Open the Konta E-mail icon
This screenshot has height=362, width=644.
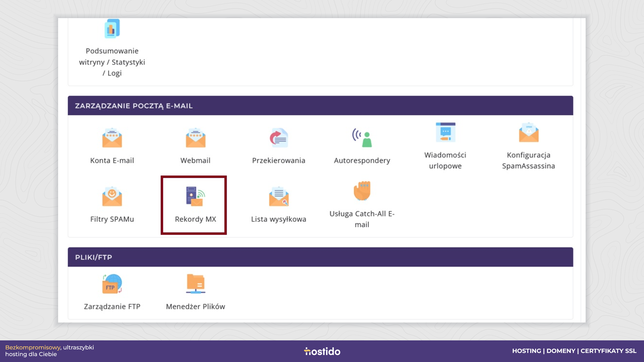pyautogui.click(x=112, y=138)
